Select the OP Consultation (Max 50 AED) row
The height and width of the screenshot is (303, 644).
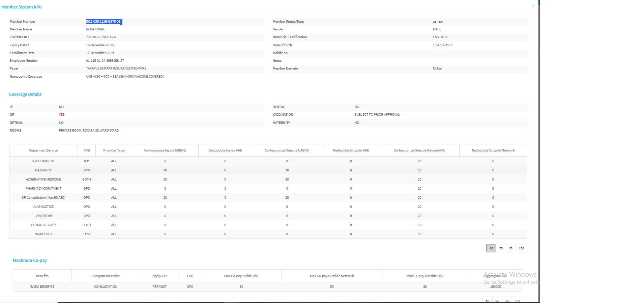pos(268,198)
